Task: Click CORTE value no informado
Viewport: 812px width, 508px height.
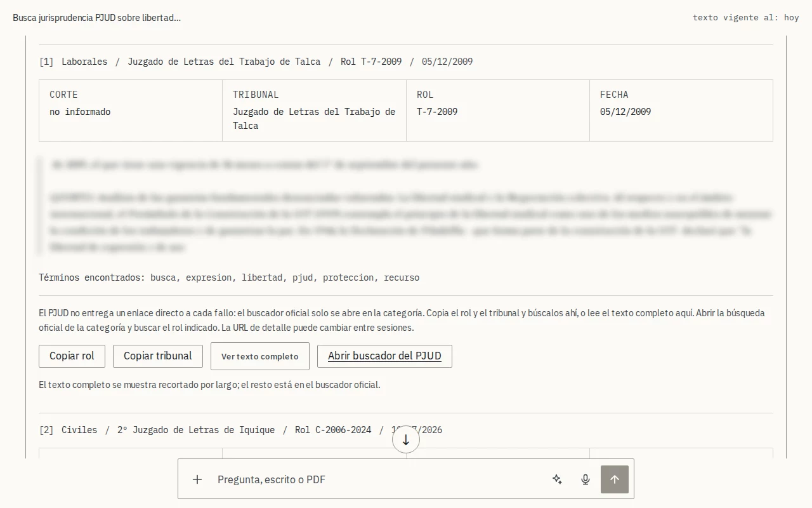Action: coord(80,112)
